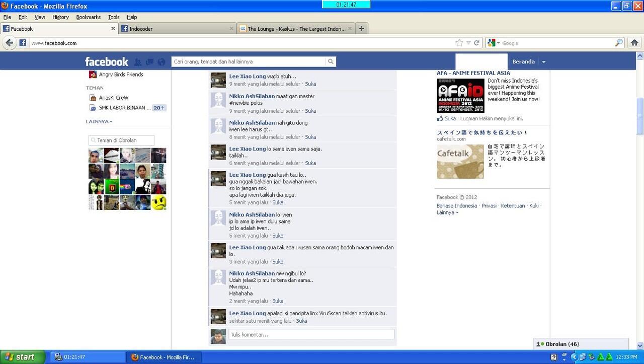Click the thumbs-up icon under the AFA ad
This screenshot has height=364, width=644.
tap(440, 118)
